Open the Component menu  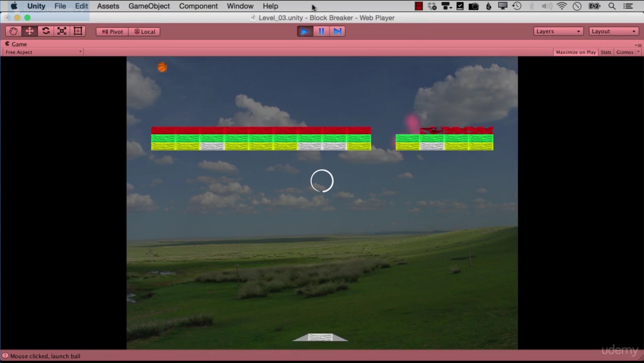198,6
